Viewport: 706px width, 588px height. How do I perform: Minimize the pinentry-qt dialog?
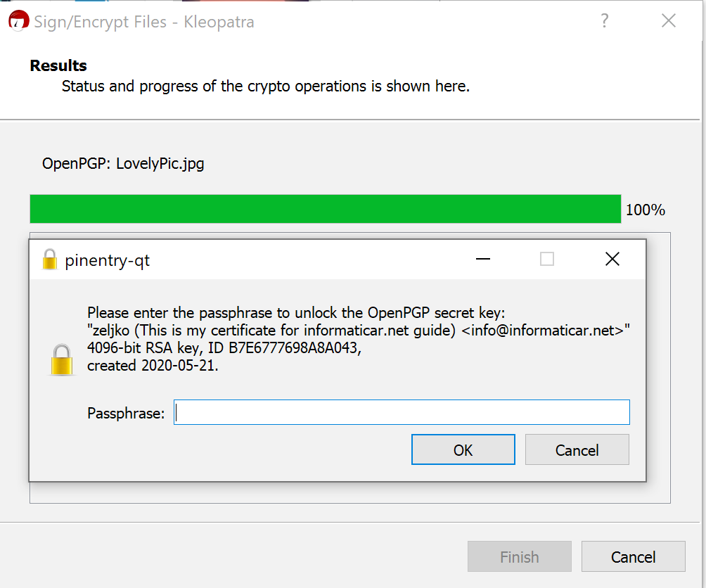482,259
